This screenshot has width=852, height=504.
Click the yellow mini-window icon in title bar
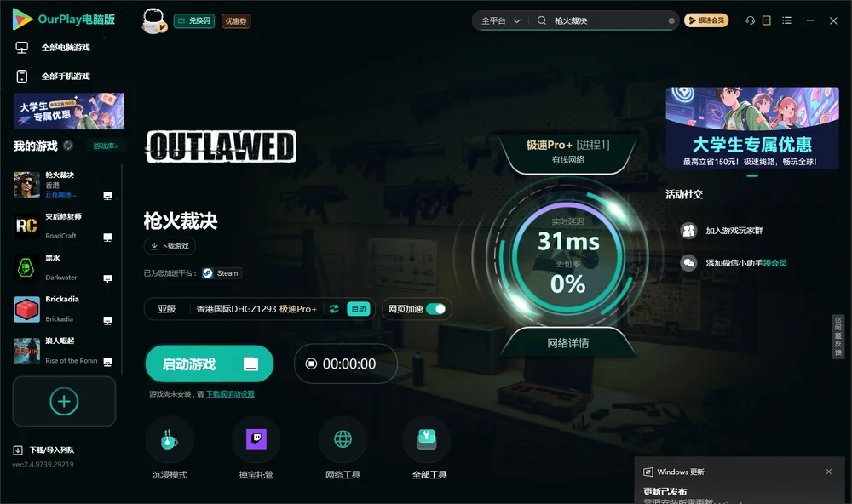pyautogui.click(x=767, y=20)
